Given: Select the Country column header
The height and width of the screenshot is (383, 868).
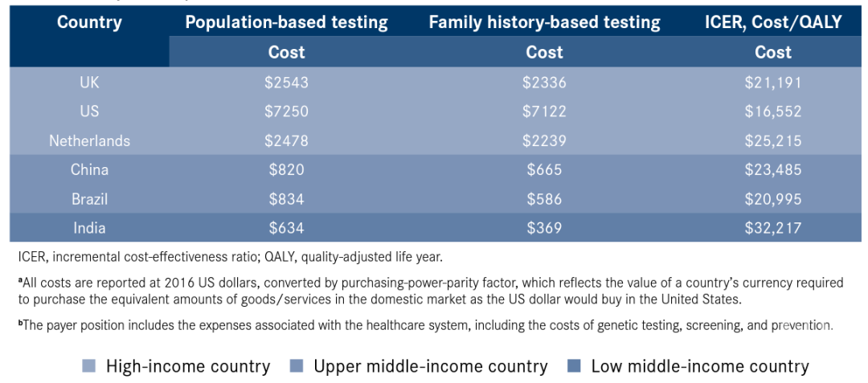Looking at the screenshot, I should pos(89,22).
